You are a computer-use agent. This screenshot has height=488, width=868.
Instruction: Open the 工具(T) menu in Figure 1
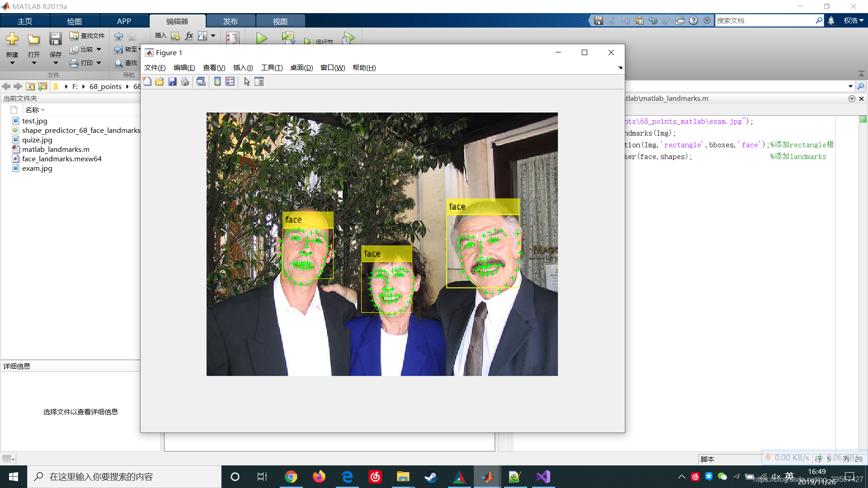271,68
